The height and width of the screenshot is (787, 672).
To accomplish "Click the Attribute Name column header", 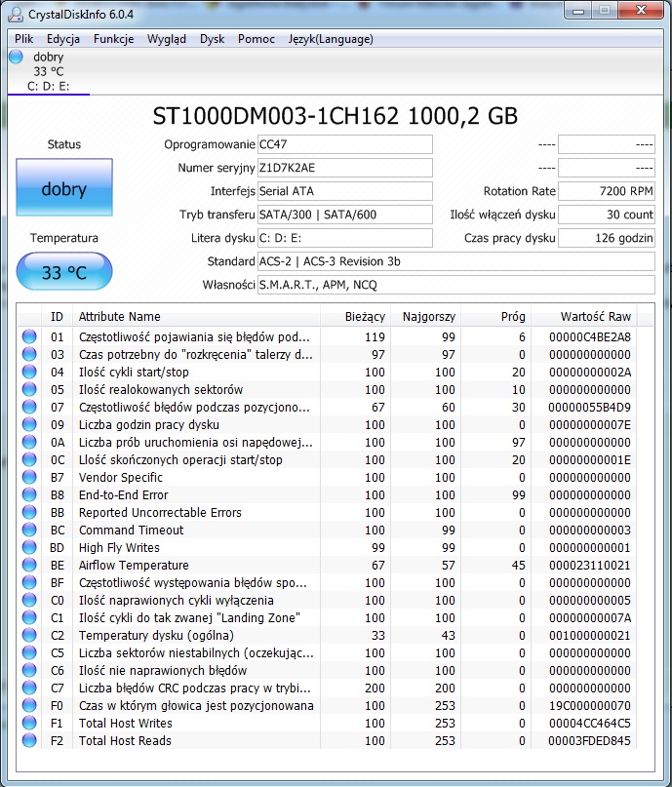I will tap(196, 317).
